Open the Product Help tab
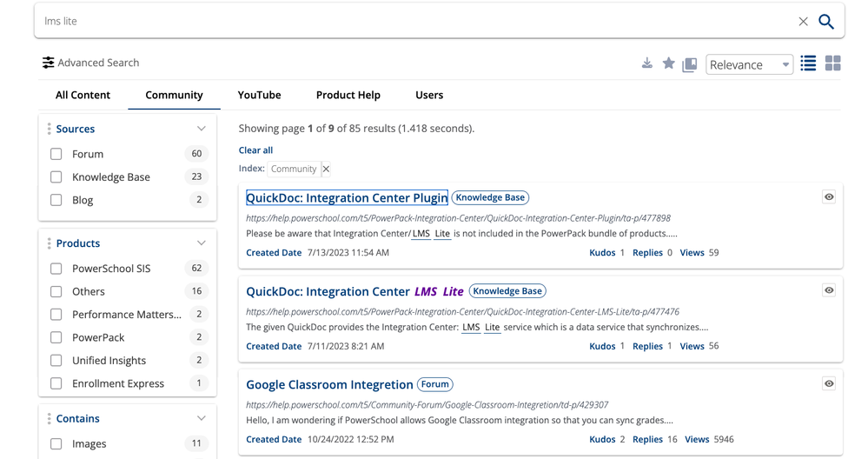868x459 pixels. [348, 95]
